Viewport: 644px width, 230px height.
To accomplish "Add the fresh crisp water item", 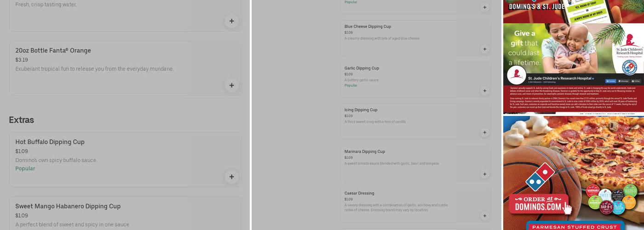I will coord(231,21).
